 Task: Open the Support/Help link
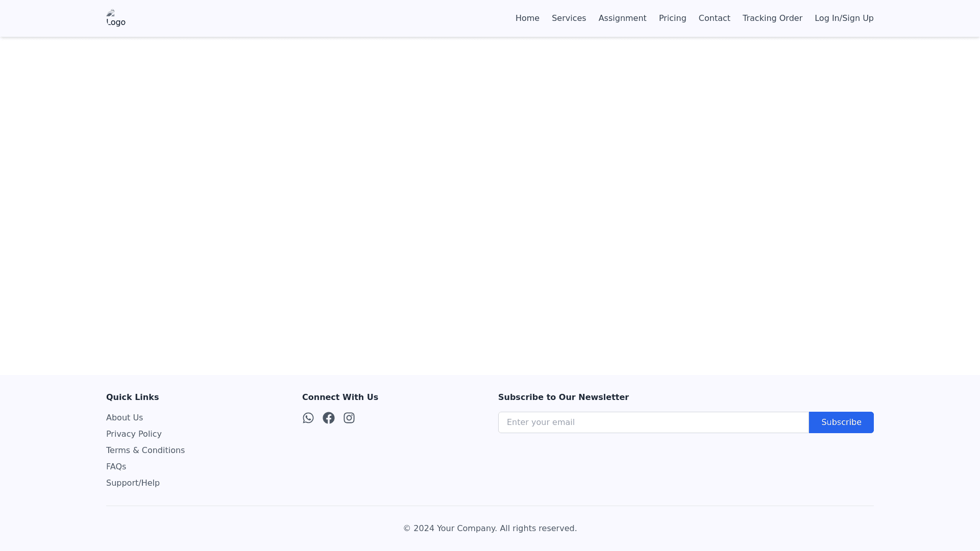[x=133, y=483]
